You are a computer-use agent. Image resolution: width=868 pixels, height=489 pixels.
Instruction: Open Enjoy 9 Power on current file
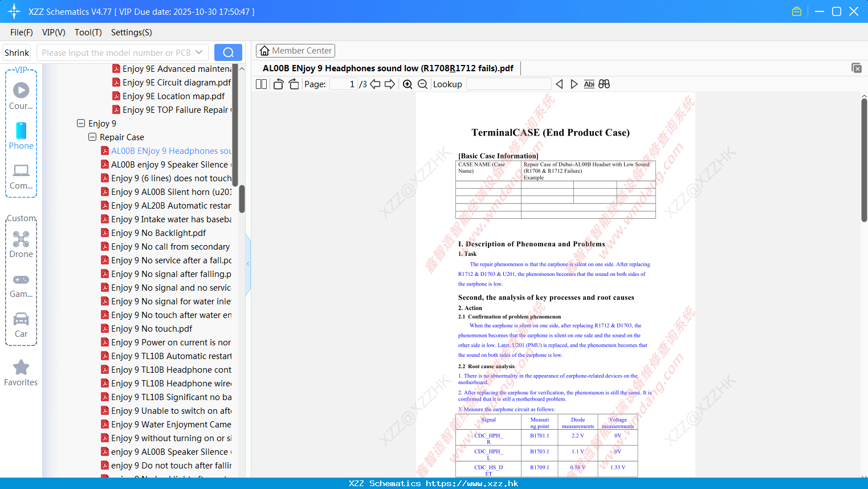click(x=166, y=342)
